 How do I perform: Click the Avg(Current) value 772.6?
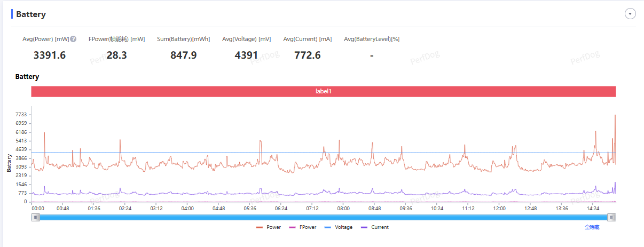coord(307,55)
